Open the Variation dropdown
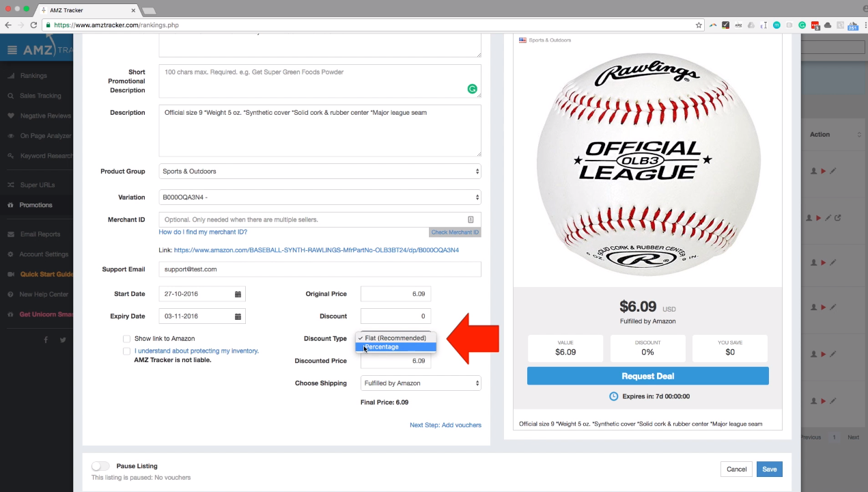868x492 pixels. tap(320, 197)
